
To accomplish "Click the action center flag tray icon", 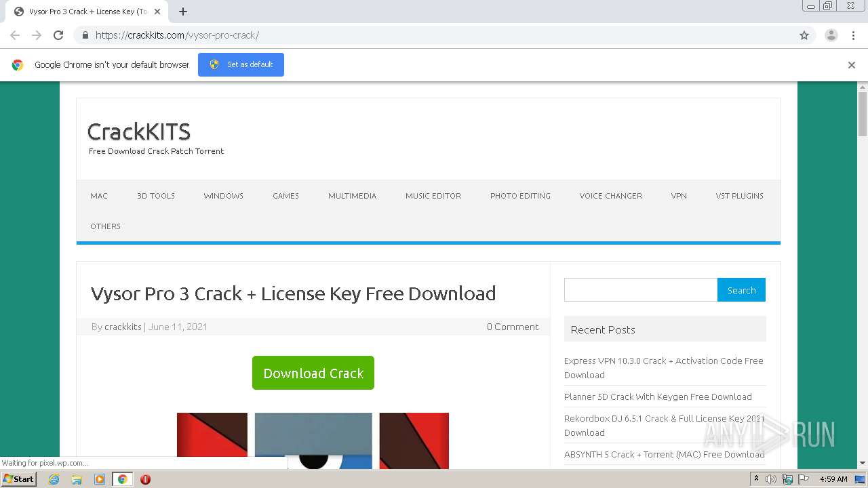I will pos(804,479).
